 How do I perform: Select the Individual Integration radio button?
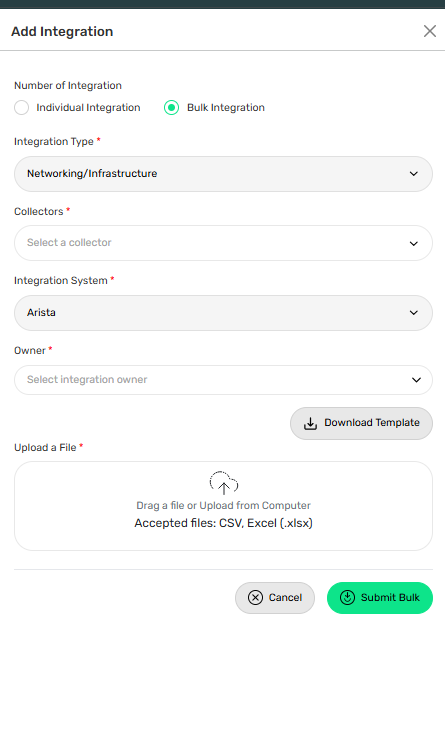tap(22, 108)
